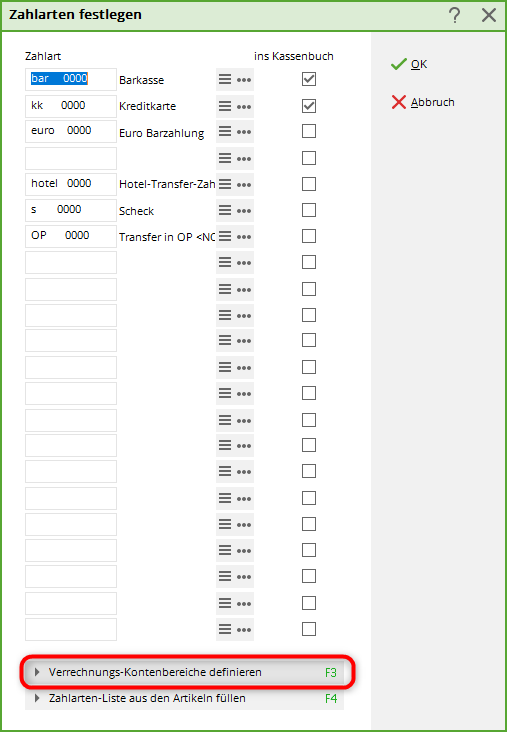Click the hotel 0000 Zahlart field
Image resolution: width=507 pixels, height=732 pixels.
pyautogui.click(x=71, y=184)
